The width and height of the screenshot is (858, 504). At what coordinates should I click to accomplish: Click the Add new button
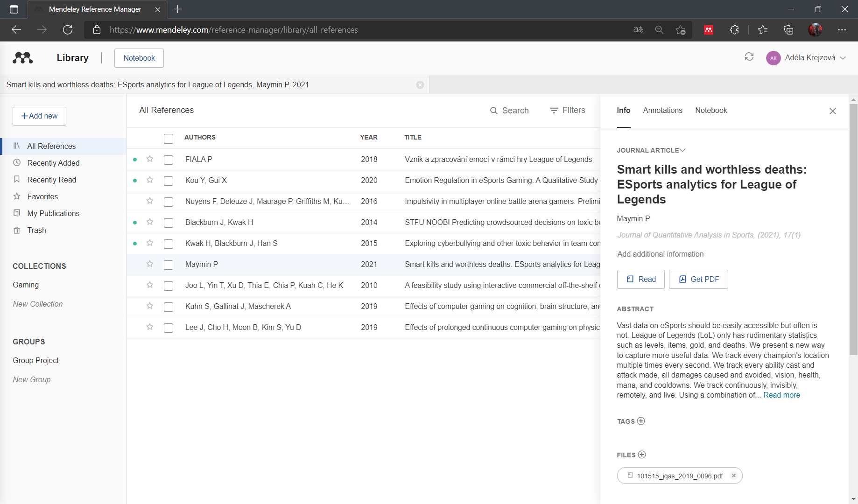[x=39, y=116]
